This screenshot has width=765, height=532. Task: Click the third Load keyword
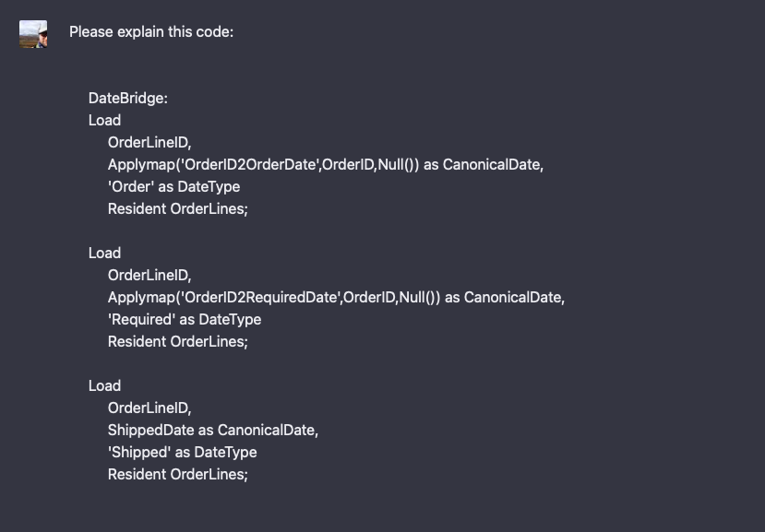104,386
